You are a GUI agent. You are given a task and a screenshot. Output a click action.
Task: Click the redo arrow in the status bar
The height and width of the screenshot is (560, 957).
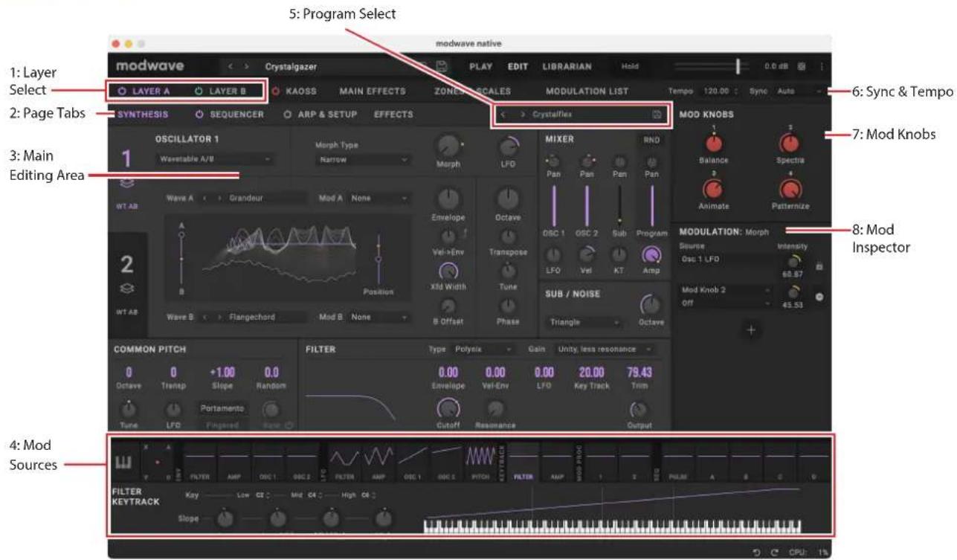(773, 551)
